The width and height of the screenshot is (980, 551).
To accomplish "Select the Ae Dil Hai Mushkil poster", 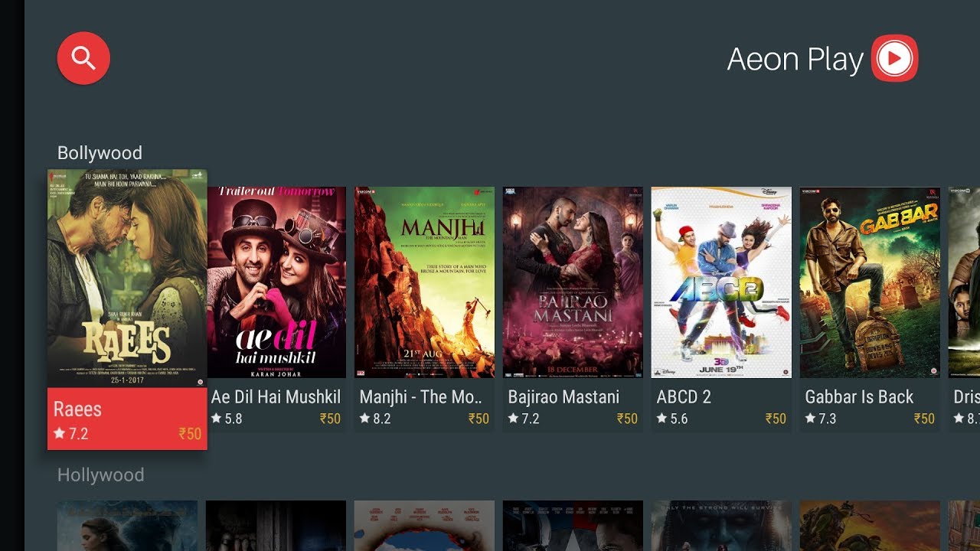I will (276, 282).
